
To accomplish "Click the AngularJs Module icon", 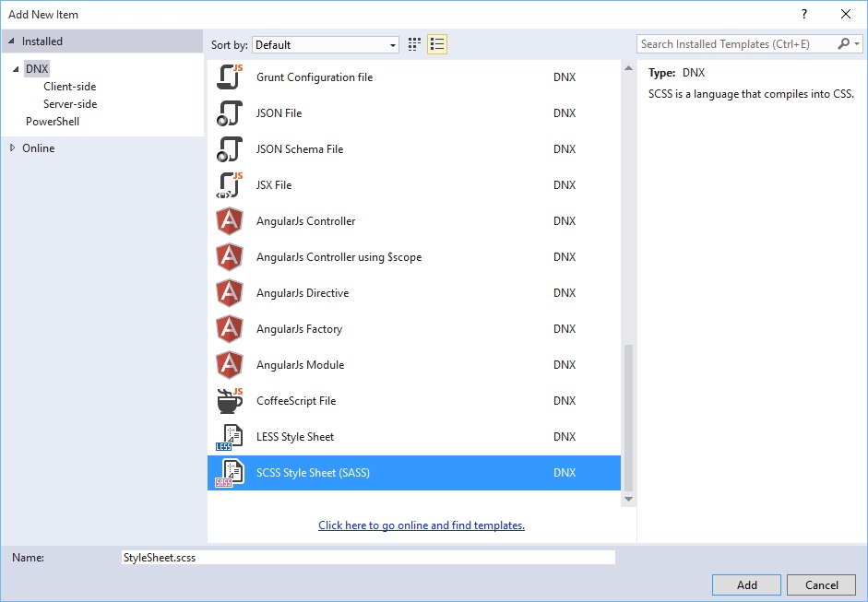I will pos(230,365).
